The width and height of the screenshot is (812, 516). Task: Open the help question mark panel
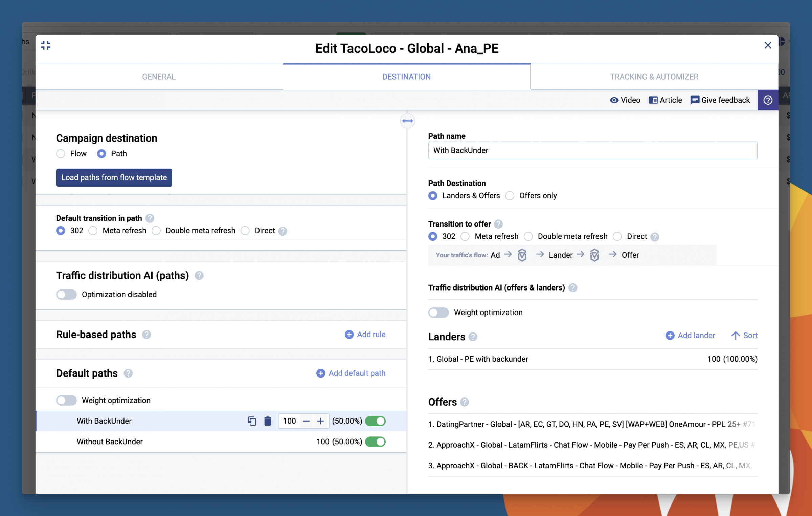768,100
